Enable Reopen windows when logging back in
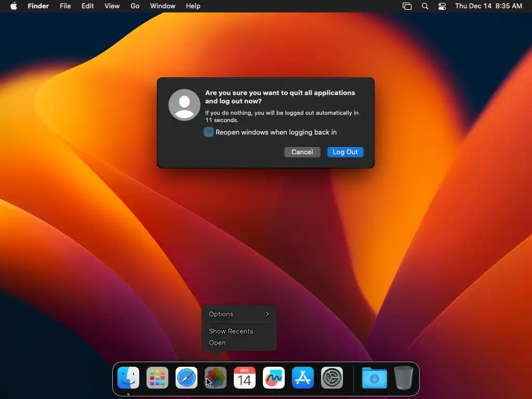The image size is (532, 399). coord(209,132)
